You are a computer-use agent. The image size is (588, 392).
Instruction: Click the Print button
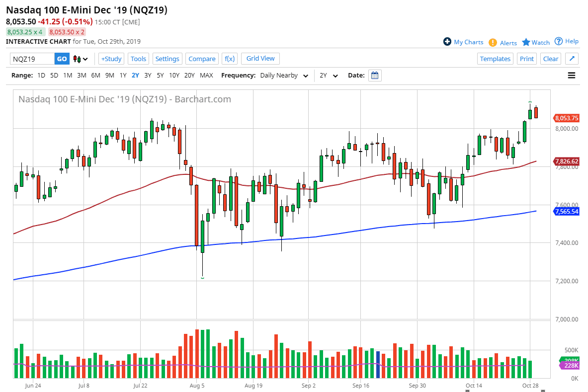click(x=526, y=59)
